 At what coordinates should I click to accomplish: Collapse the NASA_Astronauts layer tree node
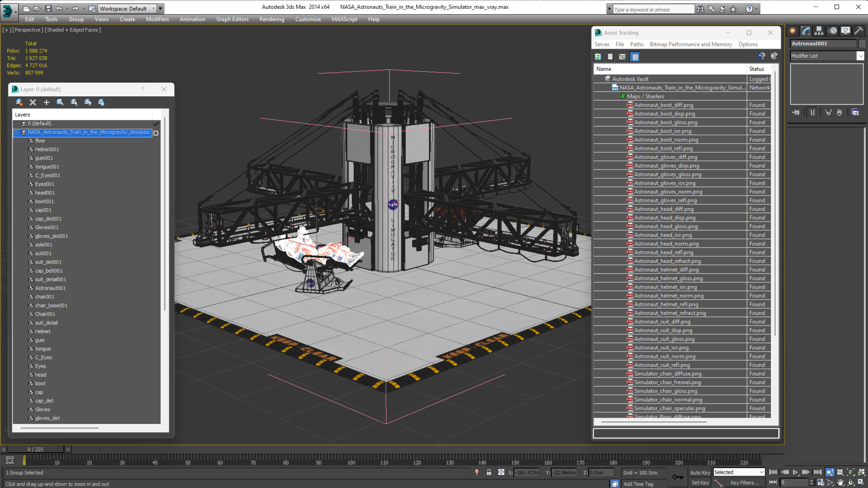coord(16,132)
